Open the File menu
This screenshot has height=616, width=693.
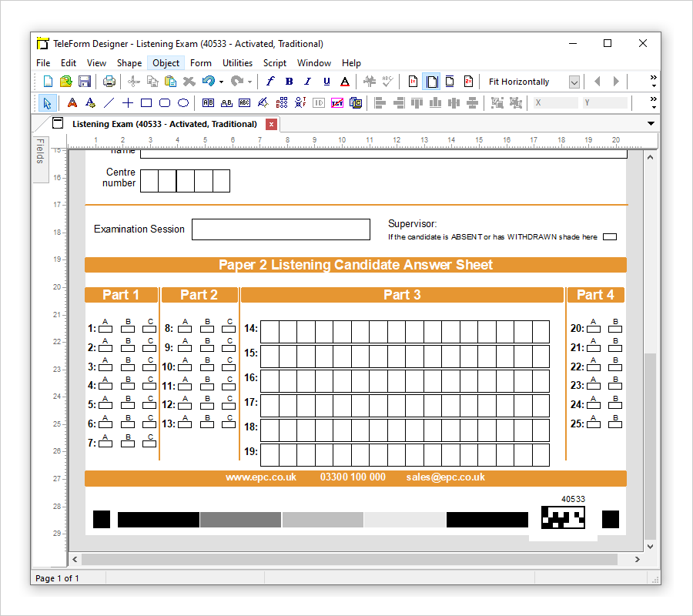(43, 62)
